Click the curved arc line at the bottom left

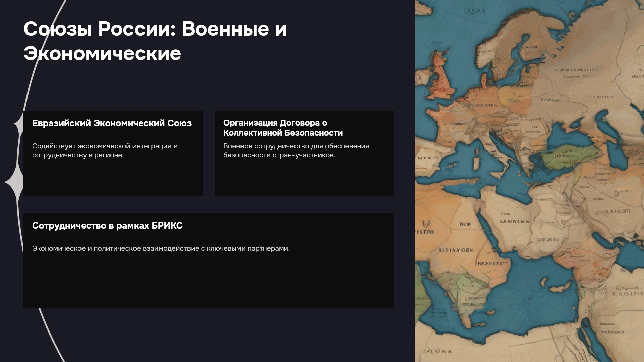click(50, 335)
